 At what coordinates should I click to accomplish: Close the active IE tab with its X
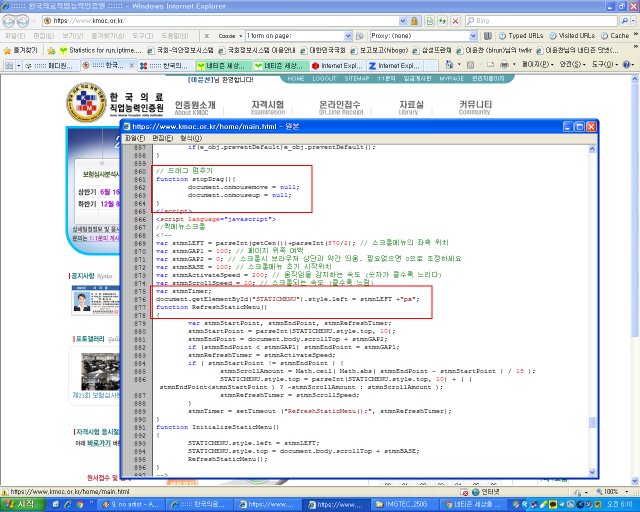click(x=131, y=65)
